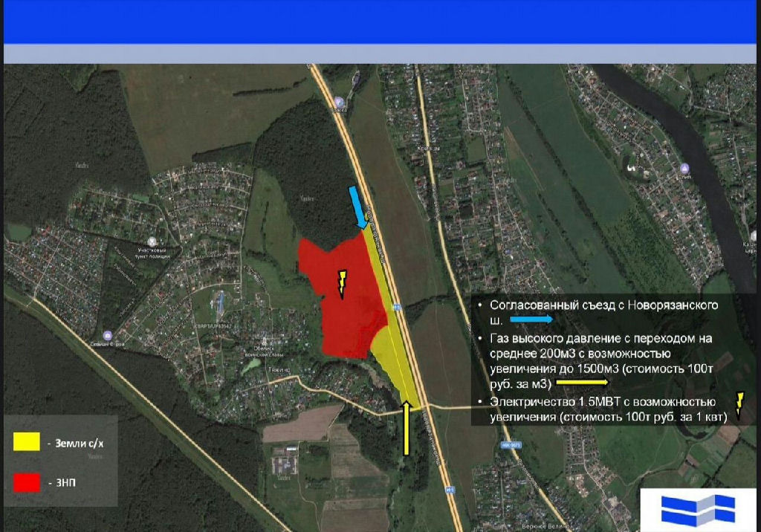This screenshot has height=532, width=761.
Task: Click the blue header bar at top
Action: pyautogui.click(x=380, y=21)
